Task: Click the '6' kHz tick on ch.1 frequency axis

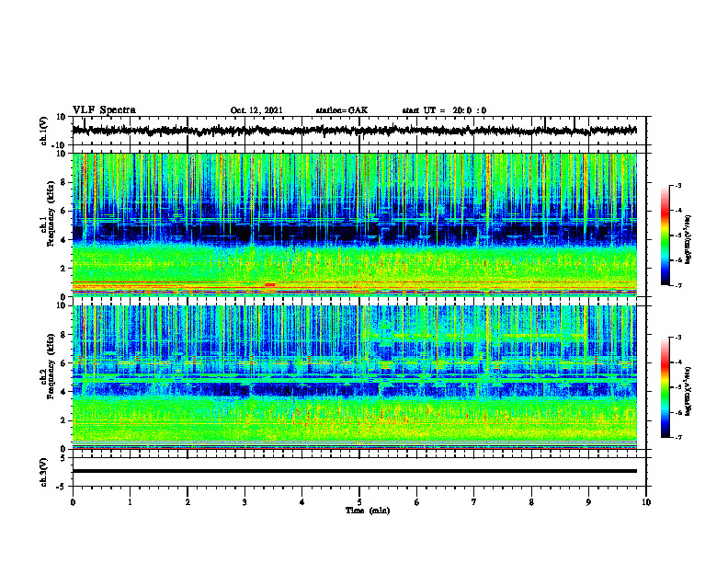Action: [x=64, y=211]
